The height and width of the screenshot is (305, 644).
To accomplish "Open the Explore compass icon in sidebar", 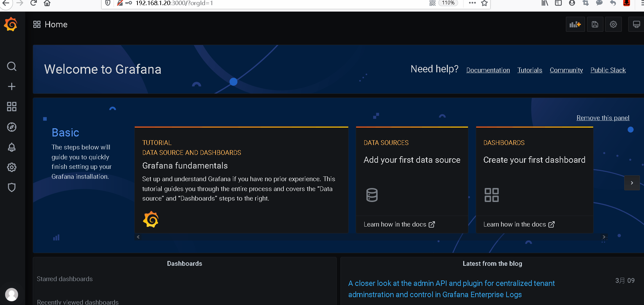I will pyautogui.click(x=12, y=127).
